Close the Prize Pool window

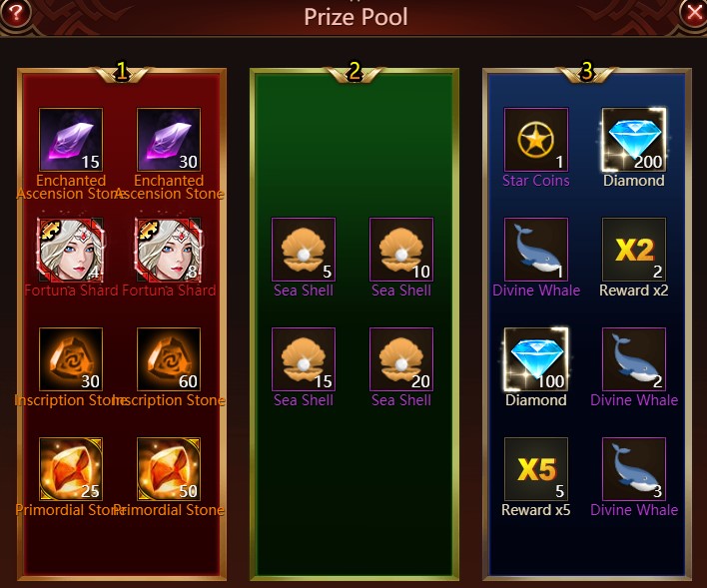pos(693,13)
